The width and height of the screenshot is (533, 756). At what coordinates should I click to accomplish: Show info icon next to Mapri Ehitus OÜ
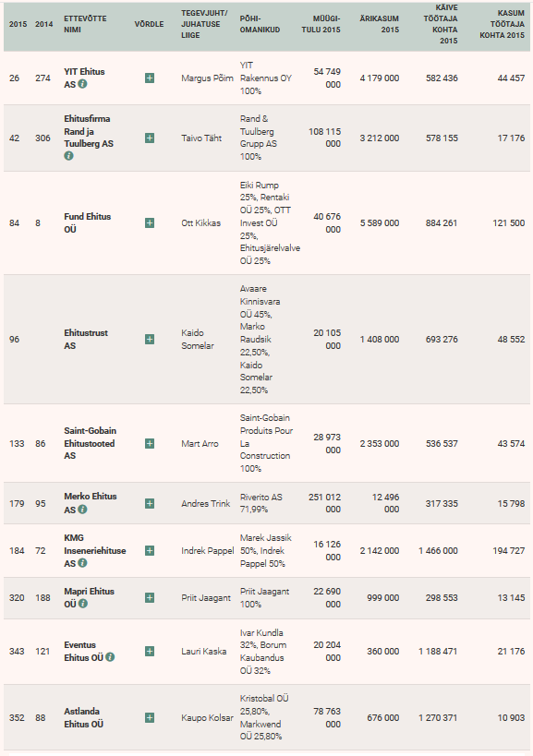pyautogui.click(x=83, y=603)
